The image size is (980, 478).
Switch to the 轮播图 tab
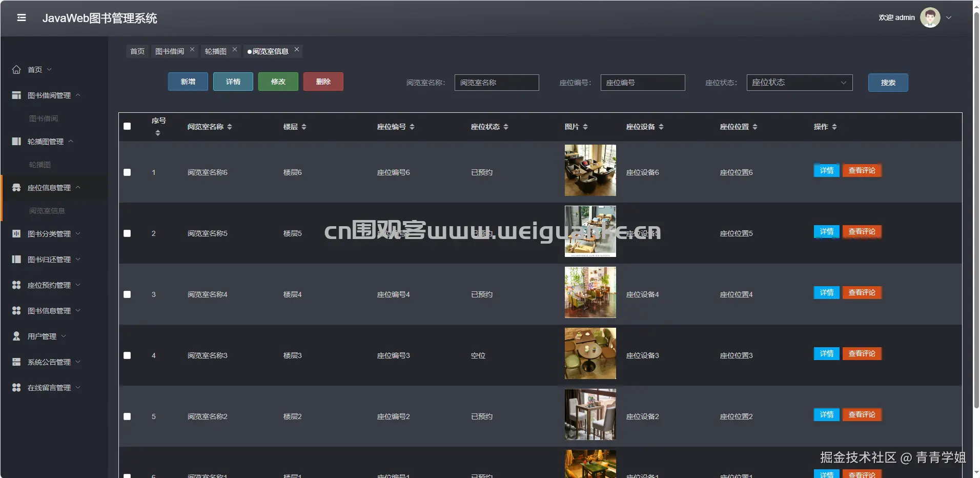point(215,51)
